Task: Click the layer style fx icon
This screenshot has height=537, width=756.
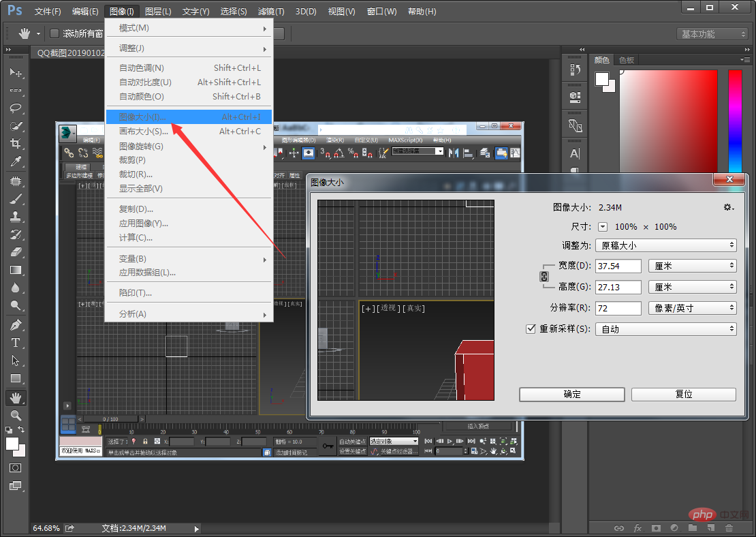Action: coord(637,528)
